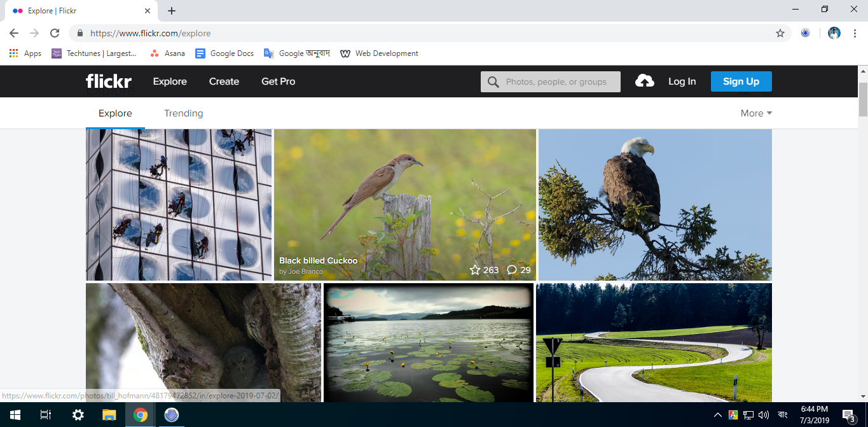The height and width of the screenshot is (427, 868).
Task: Open Windows Start menu
Action: point(15,415)
